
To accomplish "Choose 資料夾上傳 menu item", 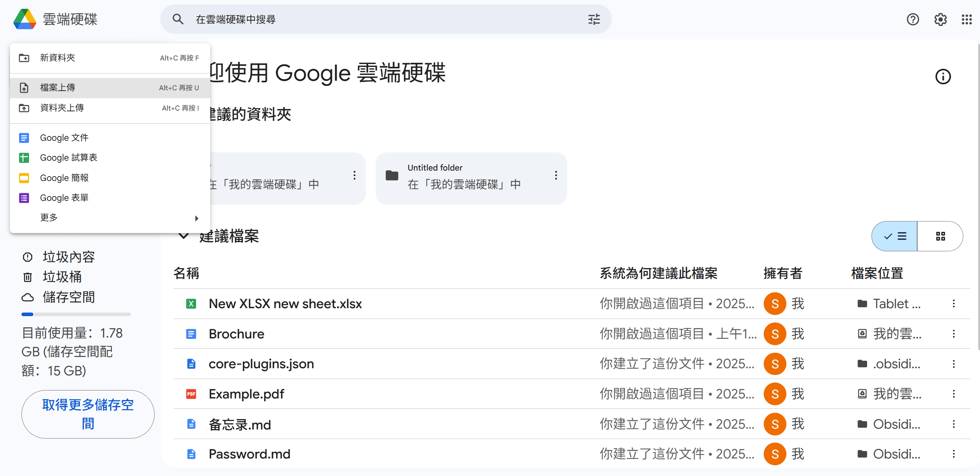I will (110, 108).
